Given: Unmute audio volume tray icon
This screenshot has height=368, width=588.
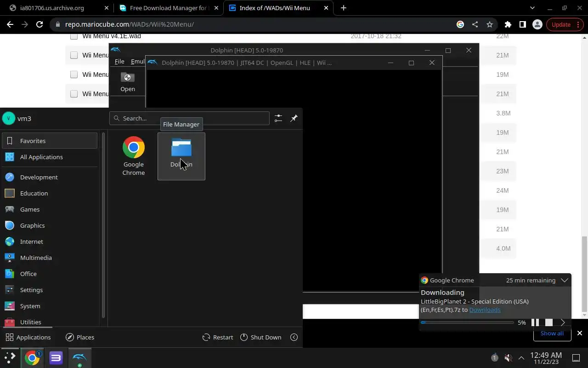Looking at the screenshot, I should click(508, 357).
